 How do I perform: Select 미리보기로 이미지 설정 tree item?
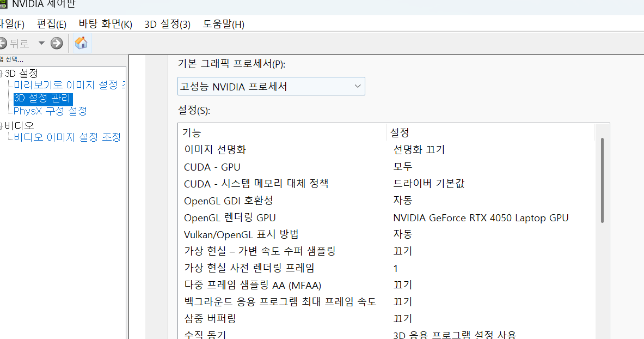coord(70,85)
